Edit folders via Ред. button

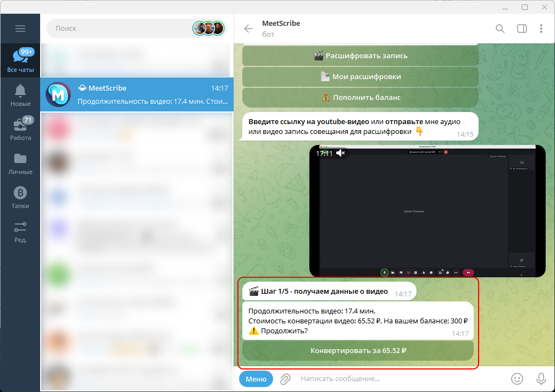[20, 232]
